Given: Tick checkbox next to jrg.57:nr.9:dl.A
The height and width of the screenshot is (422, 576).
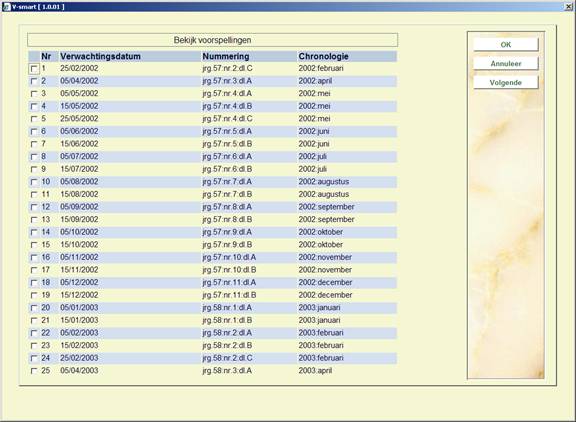Looking at the screenshot, I should [34, 232].
